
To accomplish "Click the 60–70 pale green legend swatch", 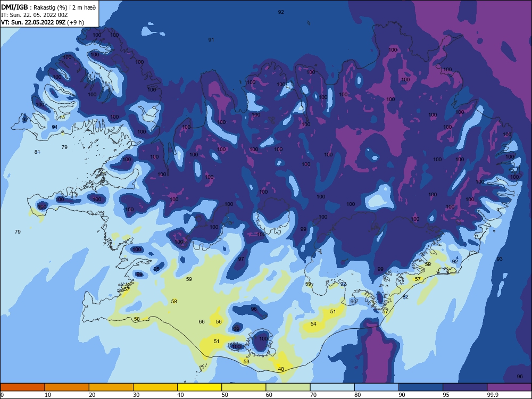I will (x=288, y=387).
